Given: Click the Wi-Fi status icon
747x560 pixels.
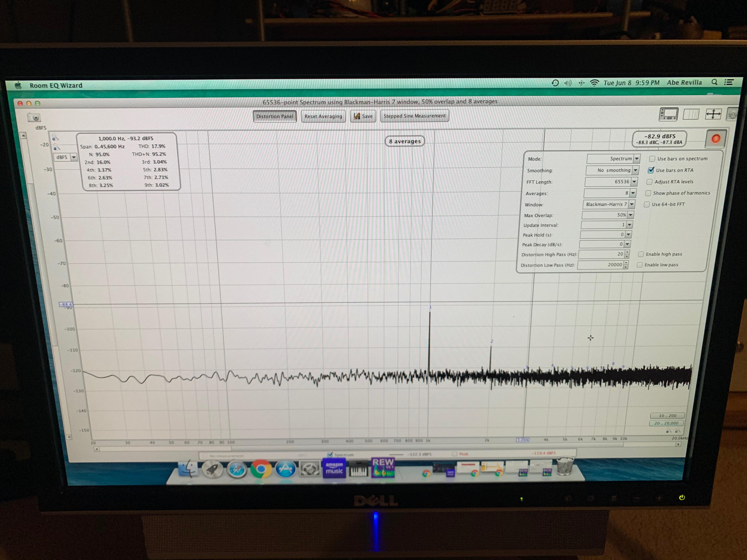Looking at the screenshot, I should tap(594, 83).
